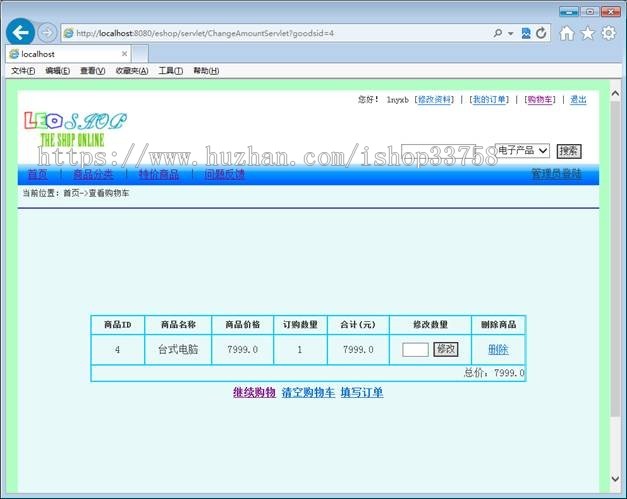Open a new blank tab
Viewport: 627px width, 499px height.
(140, 54)
